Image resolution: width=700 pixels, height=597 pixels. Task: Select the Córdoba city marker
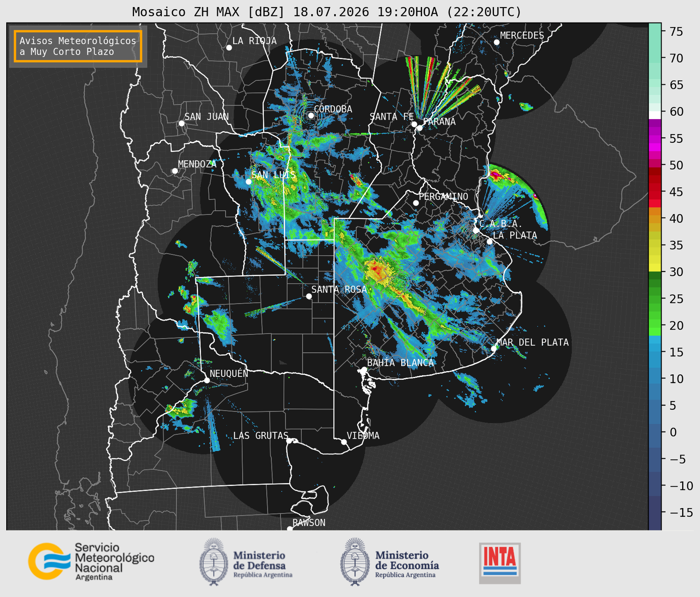311,115
